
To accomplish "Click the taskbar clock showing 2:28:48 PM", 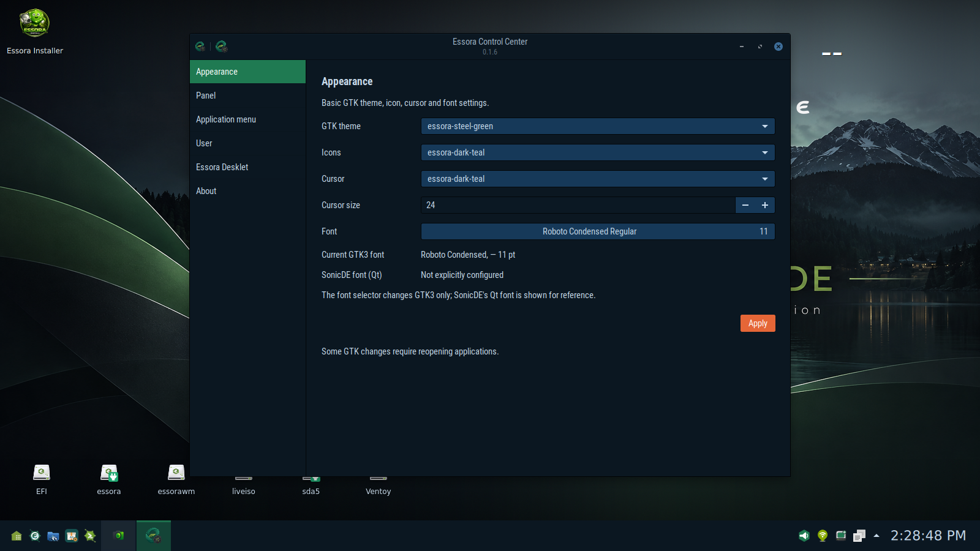I will coord(928,536).
